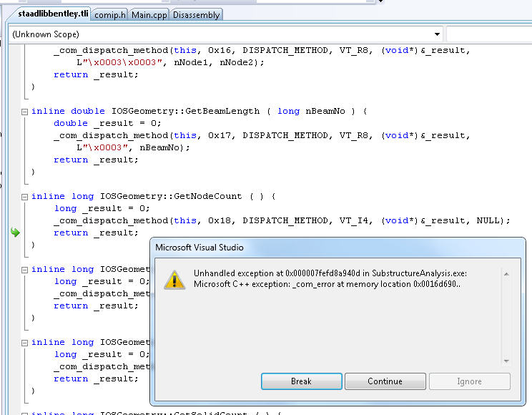Open the comip.h tab
Image resolution: width=532 pixels, height=415 pixels.
tap(109, 15)
